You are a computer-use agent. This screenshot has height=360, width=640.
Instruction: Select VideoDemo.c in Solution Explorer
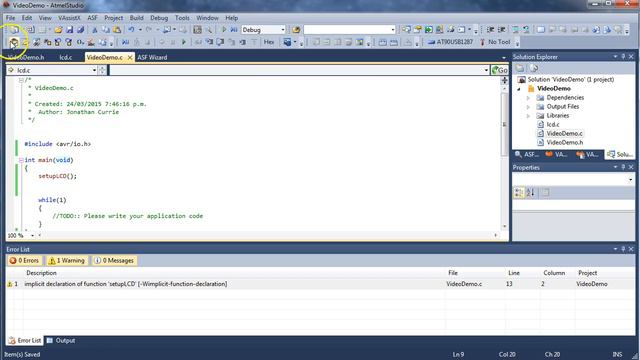(564, 133)
